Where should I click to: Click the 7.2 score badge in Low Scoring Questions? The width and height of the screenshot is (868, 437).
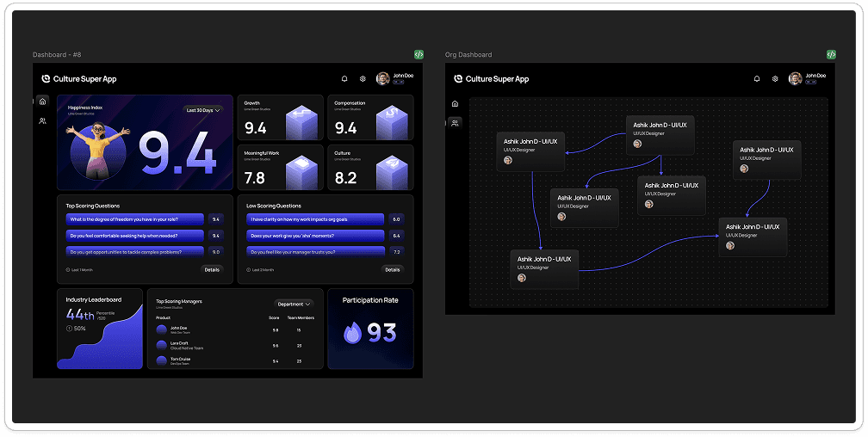[x=396, y=252]
